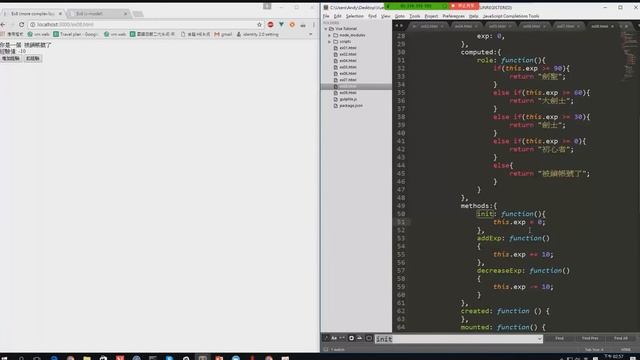Open the Find menu in the menu bar
640x360 pixels.
point(372,16)
